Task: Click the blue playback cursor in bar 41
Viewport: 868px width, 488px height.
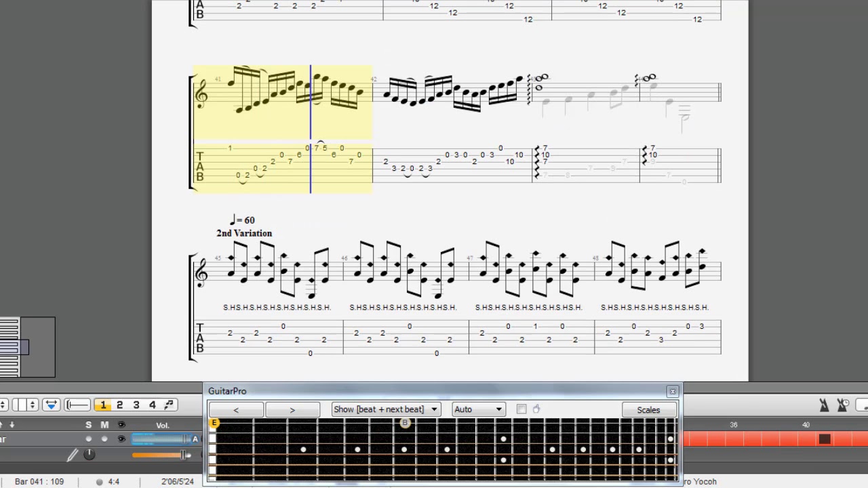Action: [311, 129]
